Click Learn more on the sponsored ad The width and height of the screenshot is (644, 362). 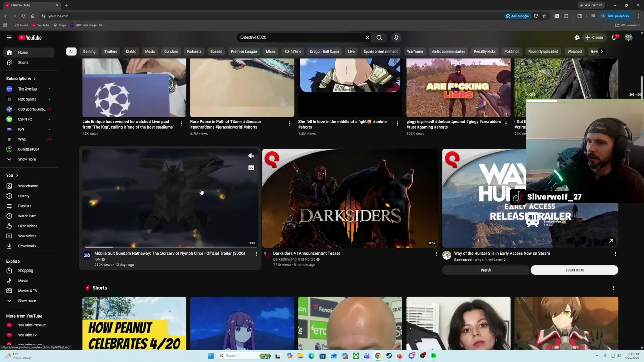click(574, 270)
